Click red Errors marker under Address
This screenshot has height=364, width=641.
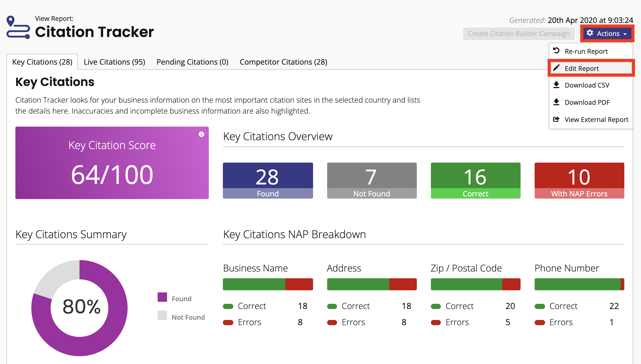pos(332,323)
